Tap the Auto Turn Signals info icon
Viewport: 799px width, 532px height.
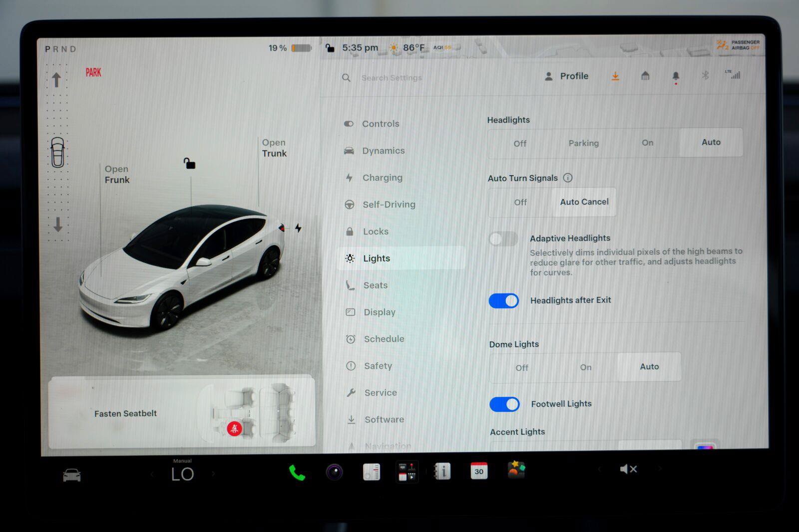coord(568,178)
